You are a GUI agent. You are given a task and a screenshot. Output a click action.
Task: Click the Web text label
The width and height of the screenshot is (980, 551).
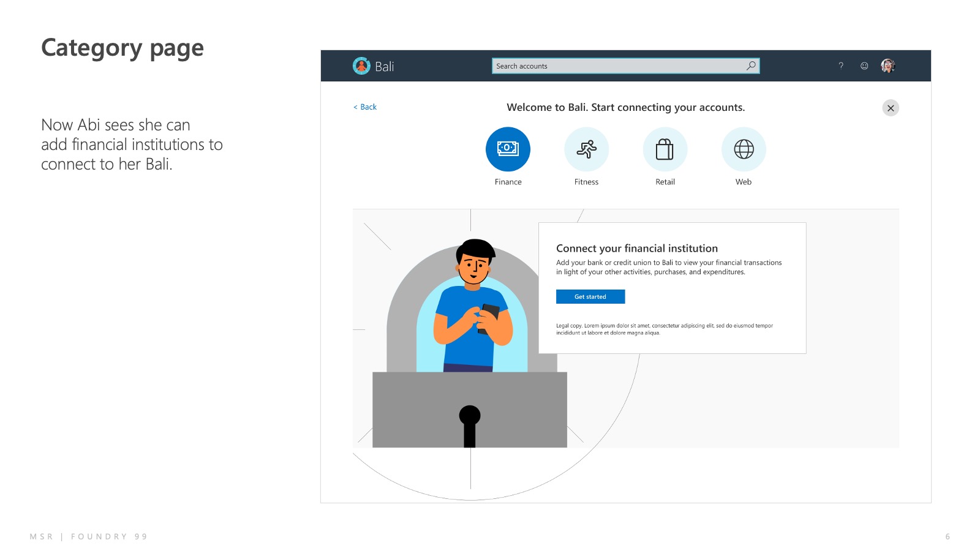744,182
